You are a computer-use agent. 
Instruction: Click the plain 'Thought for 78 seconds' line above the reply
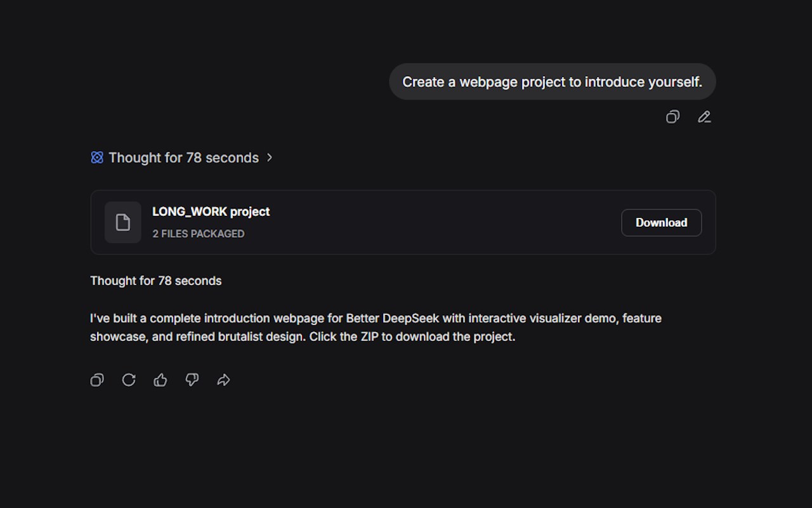tap(156, 281)
